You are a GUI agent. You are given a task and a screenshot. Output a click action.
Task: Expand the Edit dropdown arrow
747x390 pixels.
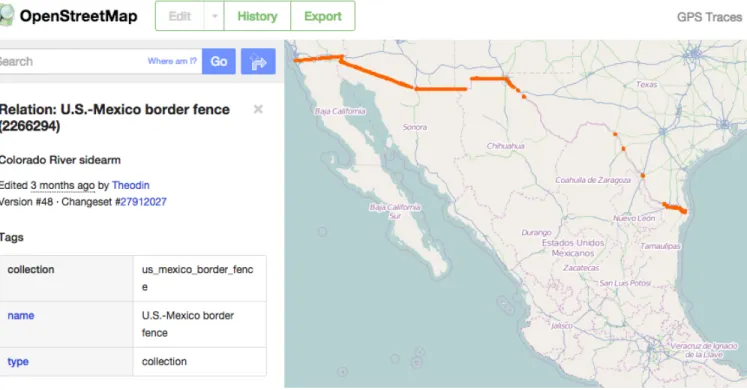coord(214,16)
